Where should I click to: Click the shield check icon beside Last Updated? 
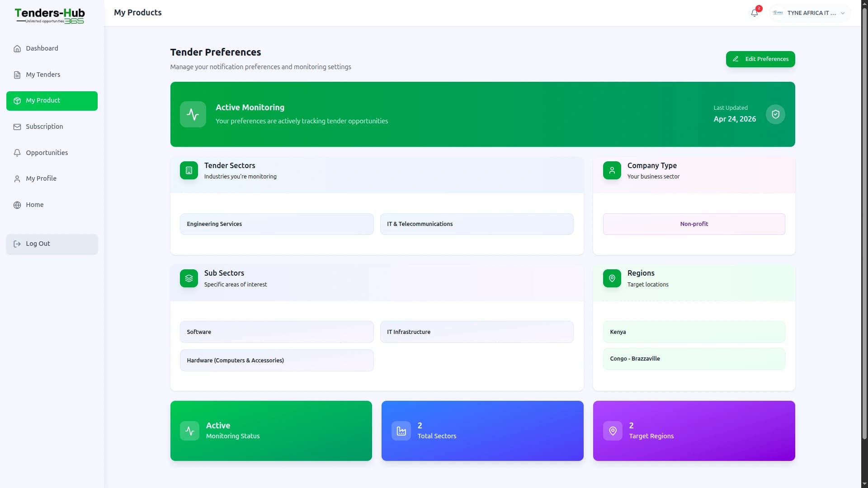(775, 114)
